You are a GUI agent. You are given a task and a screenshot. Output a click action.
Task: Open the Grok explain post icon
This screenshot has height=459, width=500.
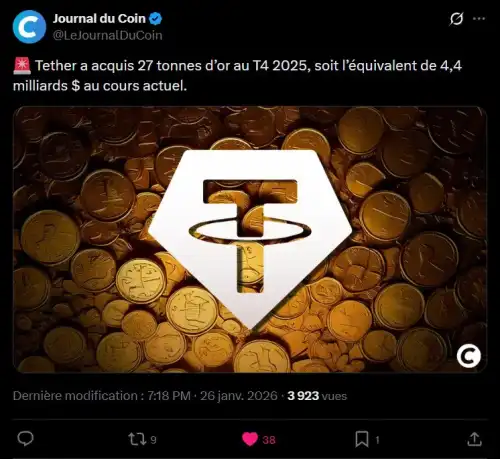[x=456, y=19]
